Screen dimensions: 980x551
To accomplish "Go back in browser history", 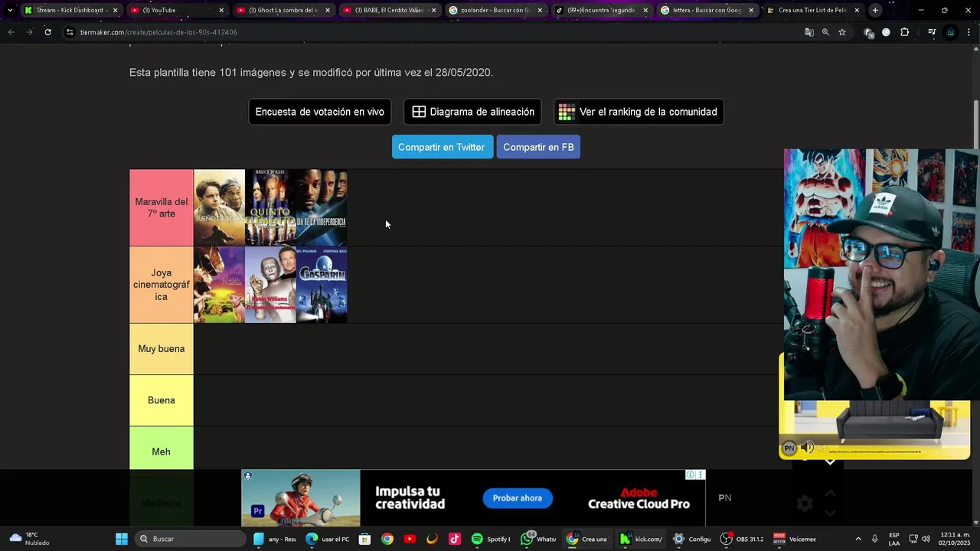I will pos(11,32).
